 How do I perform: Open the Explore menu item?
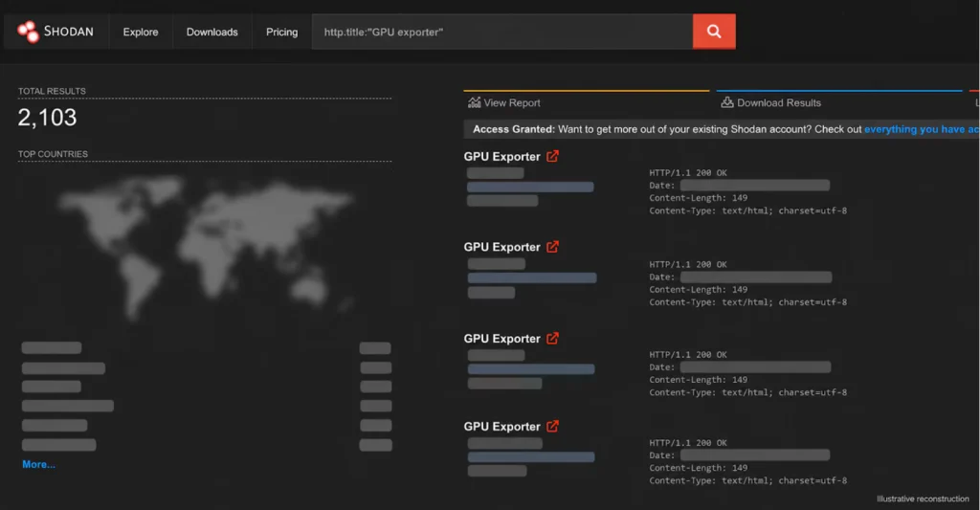coord(141,32)
